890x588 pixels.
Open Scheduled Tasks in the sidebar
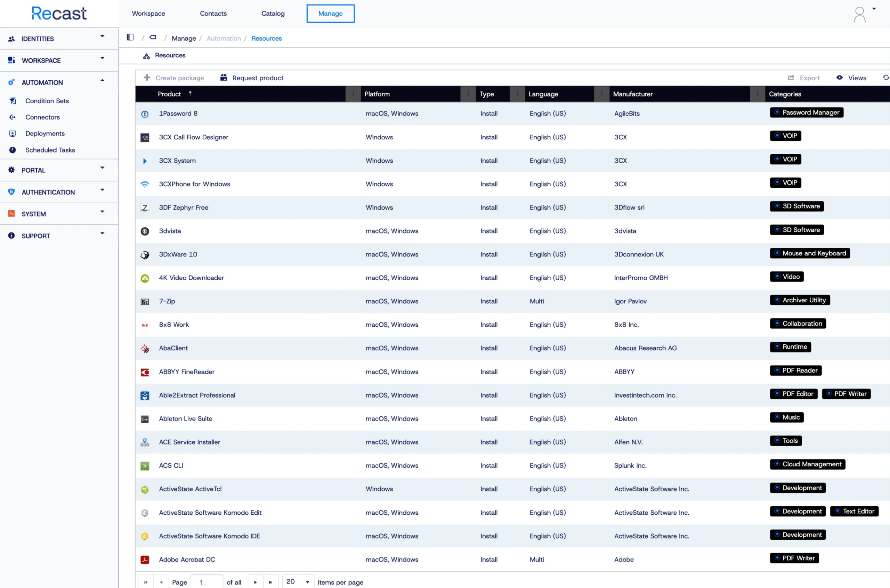pyautogui.click(x=50, y=150)
